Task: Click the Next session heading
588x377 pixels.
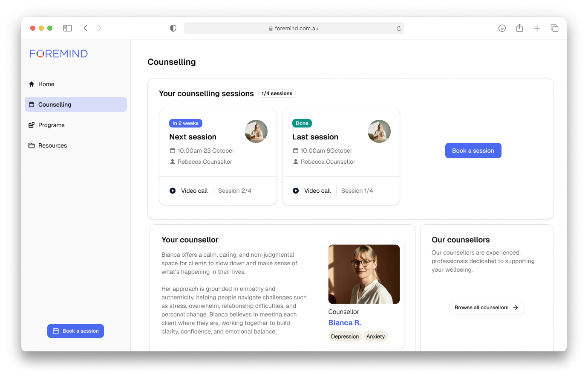Action: [193, 137]
